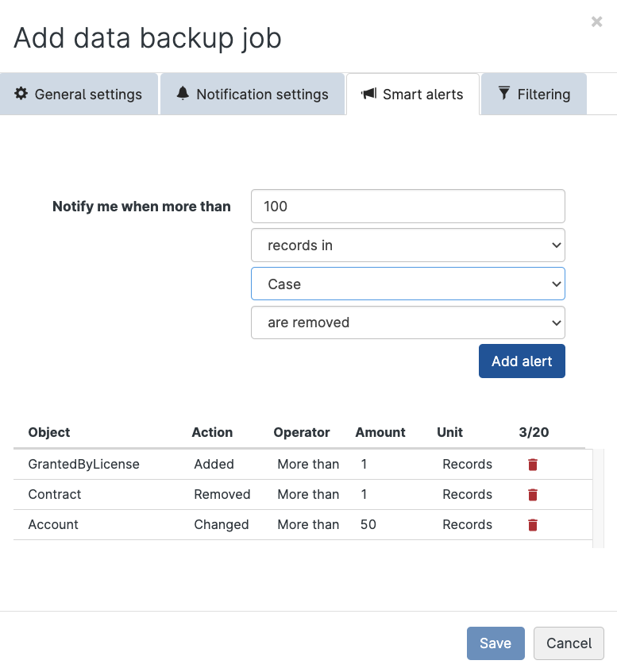Open the 'are removed' action dropdown

click(407, 322)
